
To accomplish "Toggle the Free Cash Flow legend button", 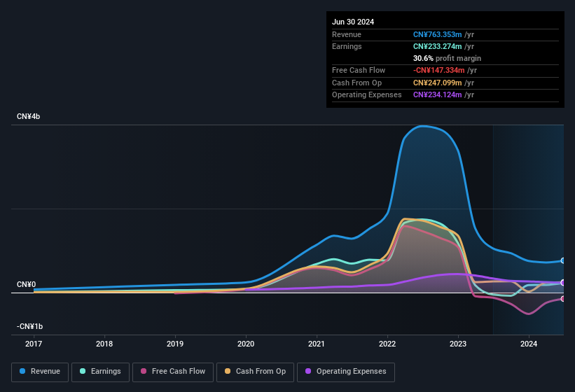I will point(173,372).
